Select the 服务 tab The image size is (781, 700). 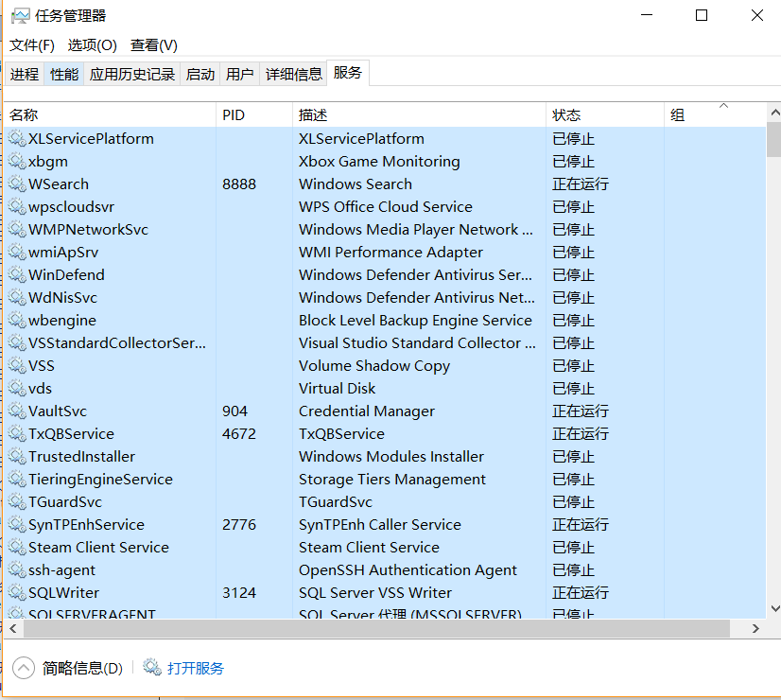coord(348,73)
